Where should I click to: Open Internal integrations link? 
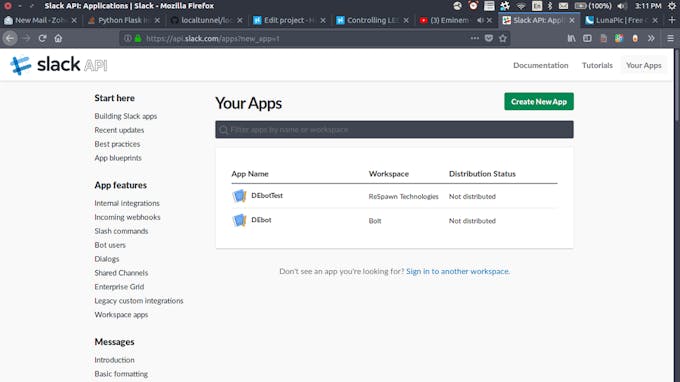(x=127, y=203)
